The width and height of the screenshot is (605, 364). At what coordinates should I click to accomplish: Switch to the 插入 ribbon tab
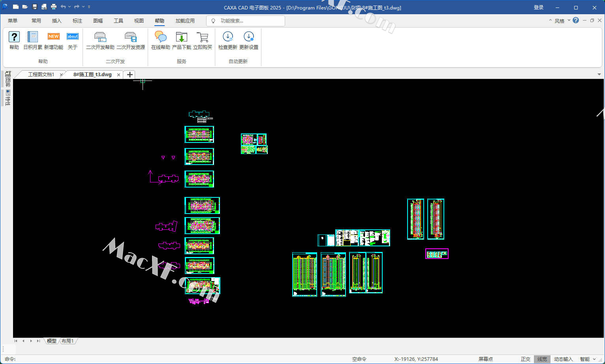(x=57, y=21)
